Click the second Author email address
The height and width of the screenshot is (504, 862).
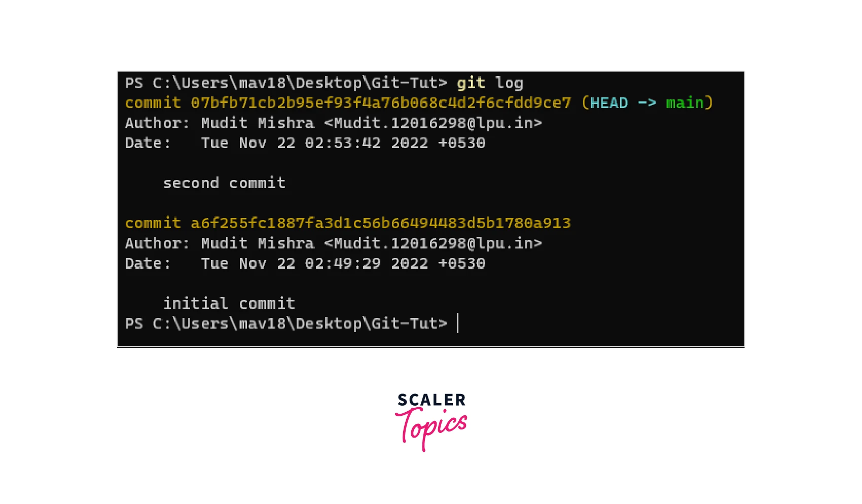[x=433, y=243]
